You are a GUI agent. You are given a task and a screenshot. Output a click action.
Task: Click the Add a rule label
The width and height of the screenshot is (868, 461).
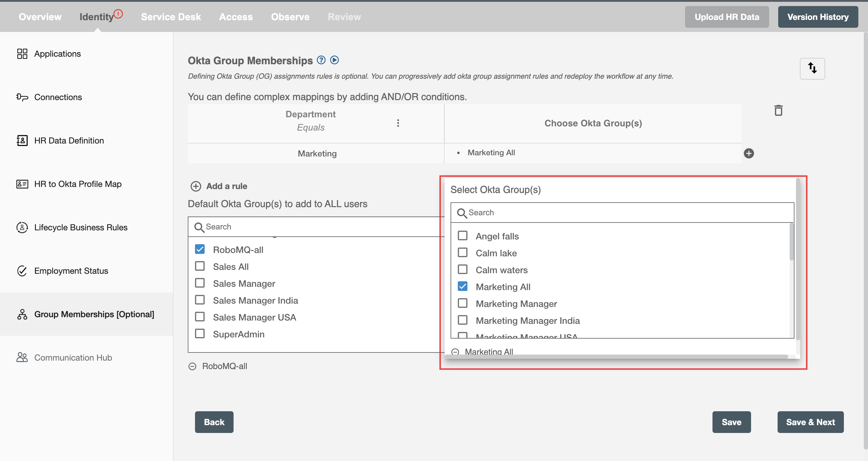[227, 186]
